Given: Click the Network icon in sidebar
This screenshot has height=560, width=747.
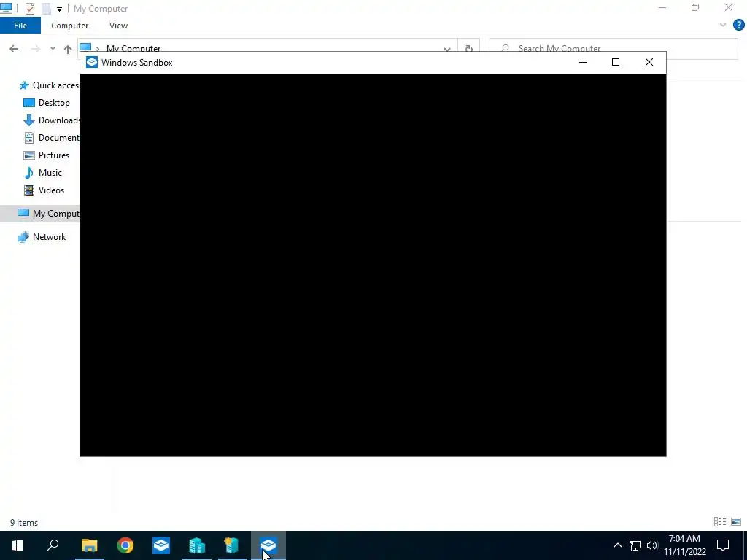Looking at the screenshot, I should click(x=23, y=237).
